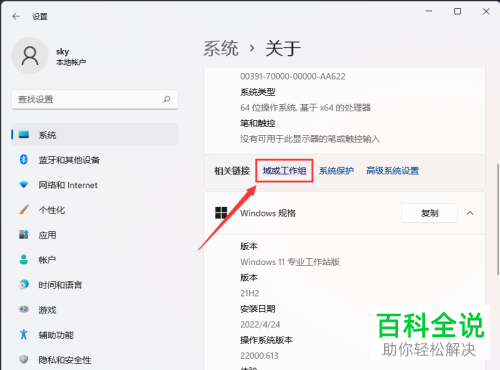Click the 帐户 person icon
Screen dimensions: 500x370
coord(24,259)
